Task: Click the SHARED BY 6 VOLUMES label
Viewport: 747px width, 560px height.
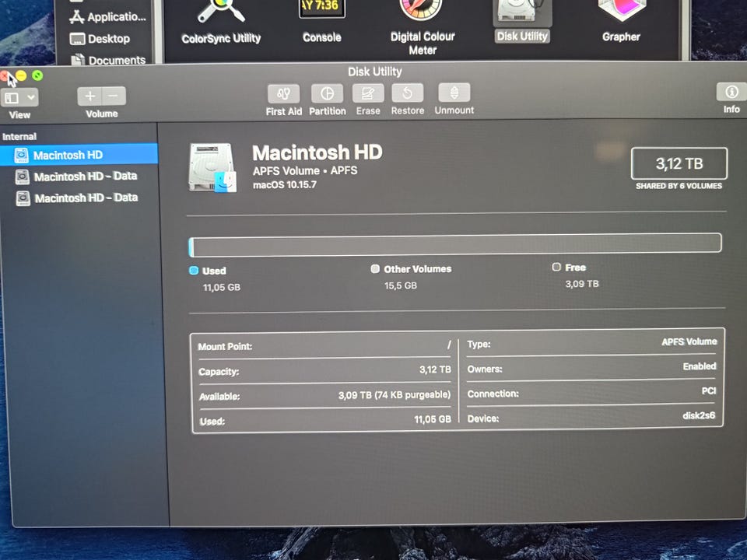Action: [x=679, y=186]
